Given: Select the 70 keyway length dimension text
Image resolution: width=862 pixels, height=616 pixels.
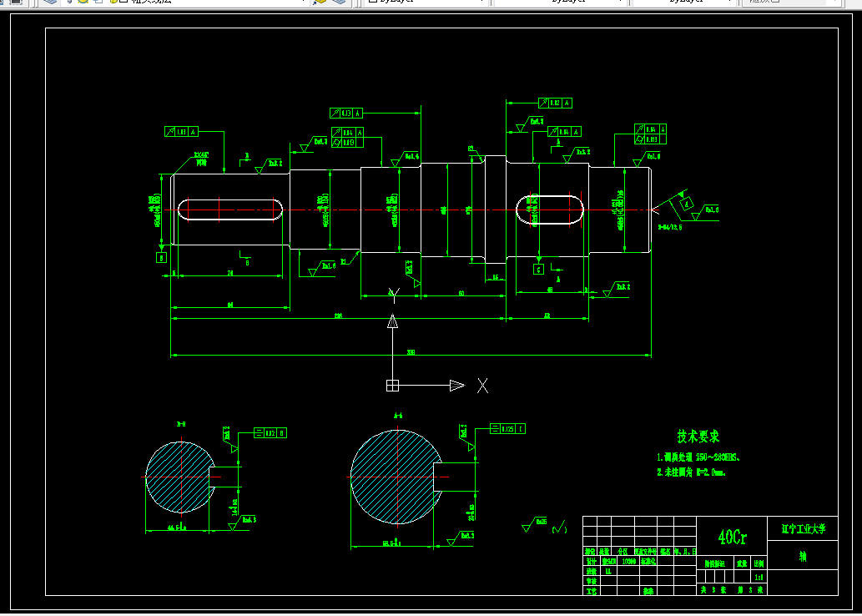Looking at the screenshot, I should (230, 273).
